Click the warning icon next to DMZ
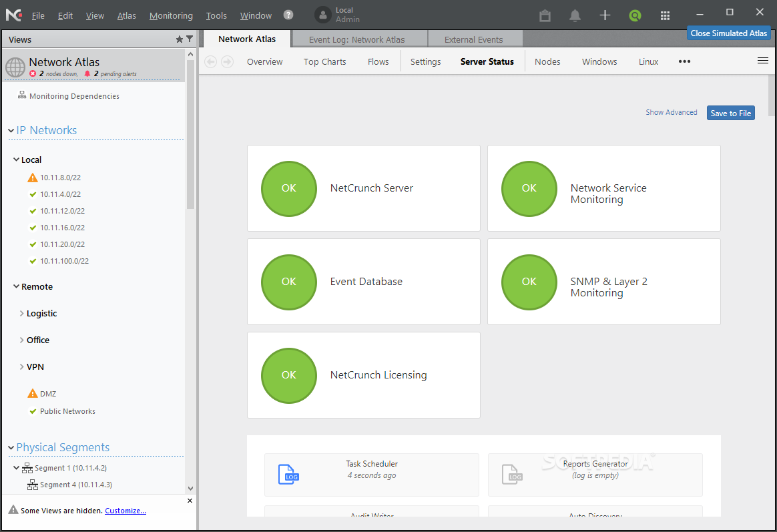The height and width of the screenshot is (532, 777). (33, 393)
